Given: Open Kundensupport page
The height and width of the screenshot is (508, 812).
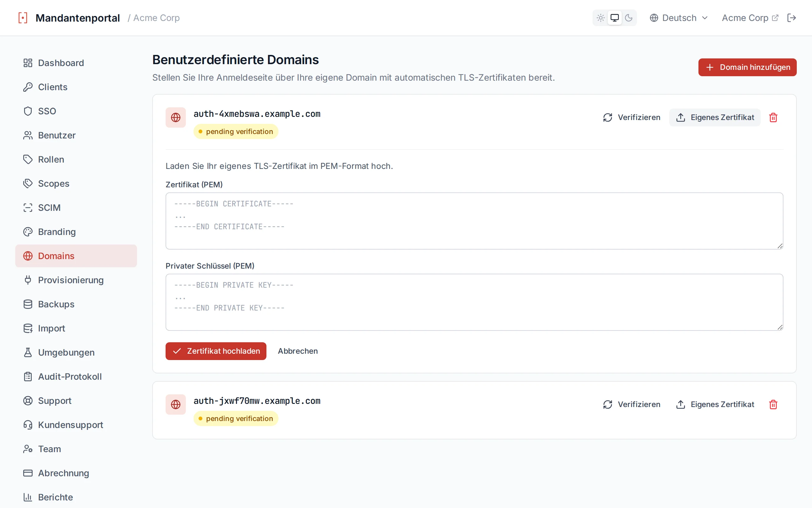Looking at the screenshot, I should (76, 425).
